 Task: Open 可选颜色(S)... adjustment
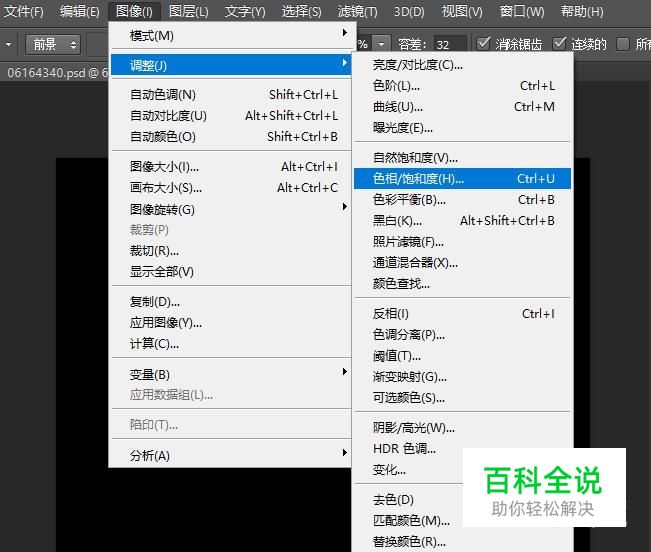click(x=463, y=398)
